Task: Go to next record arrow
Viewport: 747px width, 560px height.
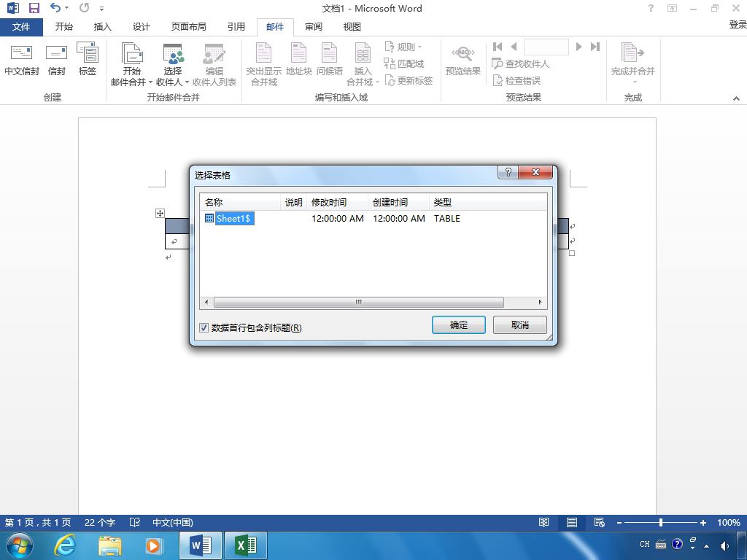Action: click(x=578, y=47)
